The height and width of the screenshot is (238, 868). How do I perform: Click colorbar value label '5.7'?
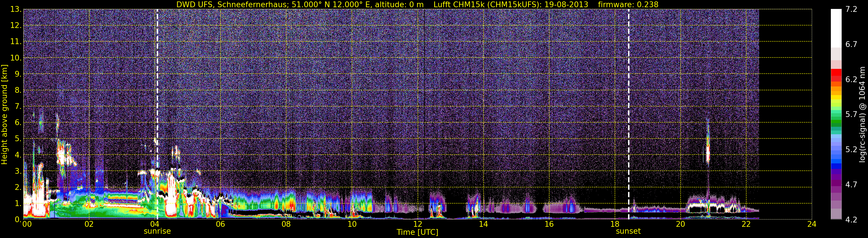point(851,115)
